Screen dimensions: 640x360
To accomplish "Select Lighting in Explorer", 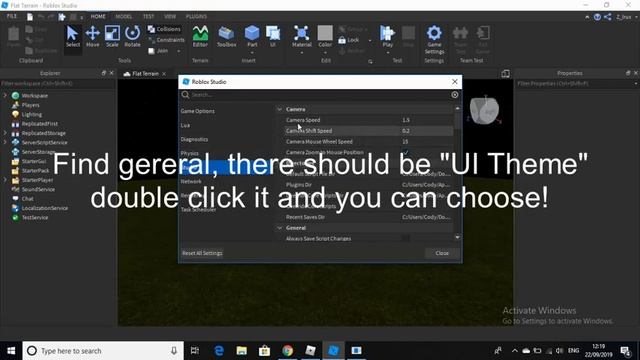I will [x=31, y=114].
